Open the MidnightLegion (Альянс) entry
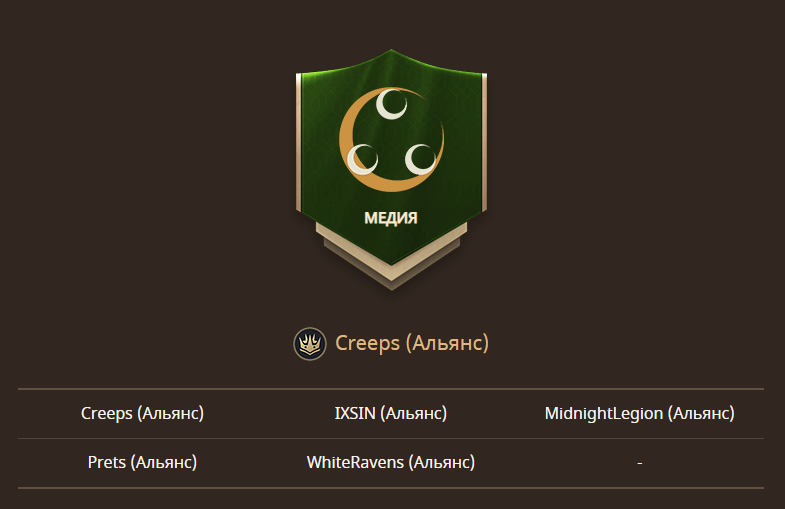Viewport: 785px width, 509px height. [640, 413]
